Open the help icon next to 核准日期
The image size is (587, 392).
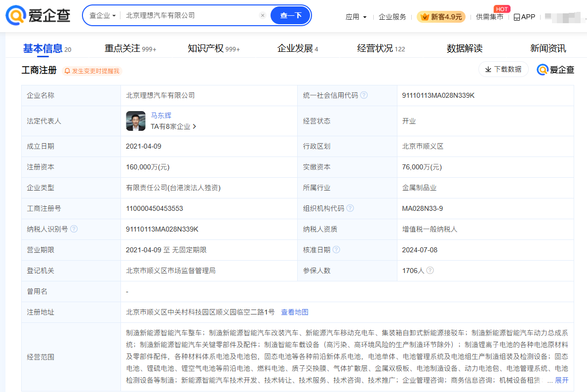coord(336,249)
